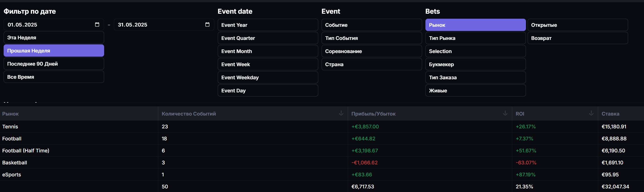Sort by Количество Событий arrow icon
Screen dimensions: 644x192
pos(341,113)
